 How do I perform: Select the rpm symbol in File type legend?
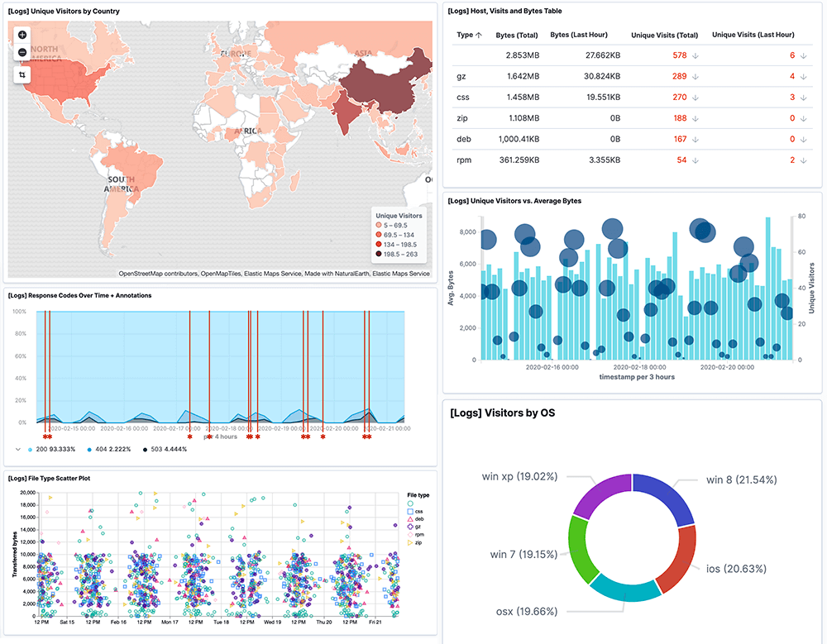click(411, 534)
